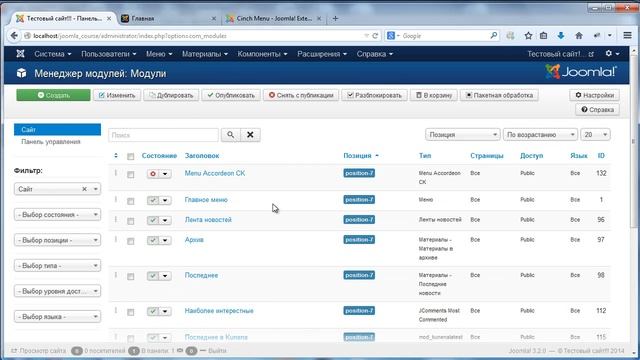This screenshot has height=360, width=640.
Task: Open the bookmarks list icon in browser toolbar
Action: [x=543, y=36]
